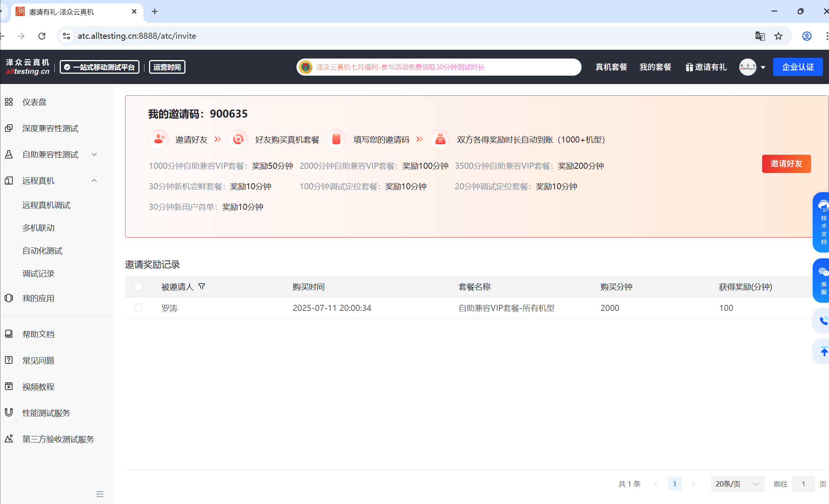Open the 20条/页 page size dropdown
Screen dimensions: 829x504
(x=737, y=484)
